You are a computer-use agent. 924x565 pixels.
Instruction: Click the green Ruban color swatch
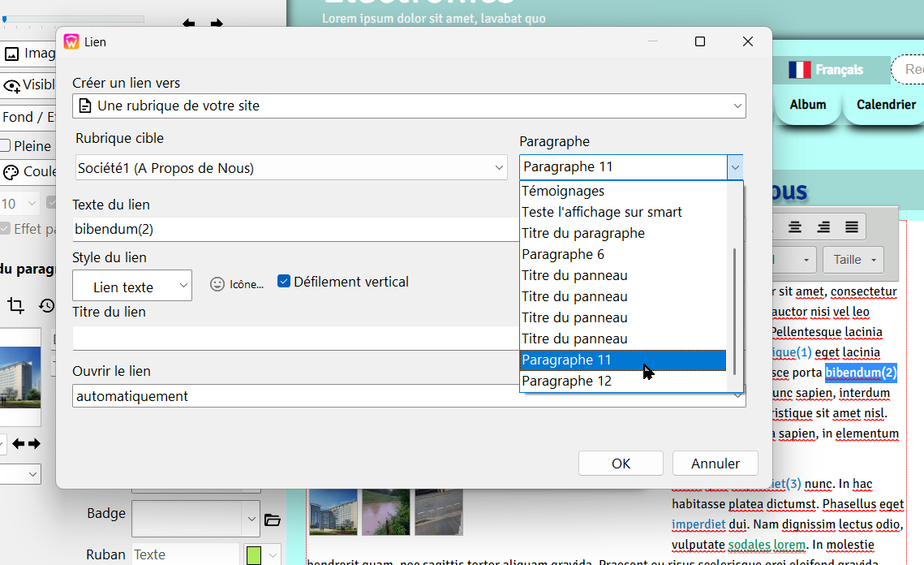pos(255,555)
